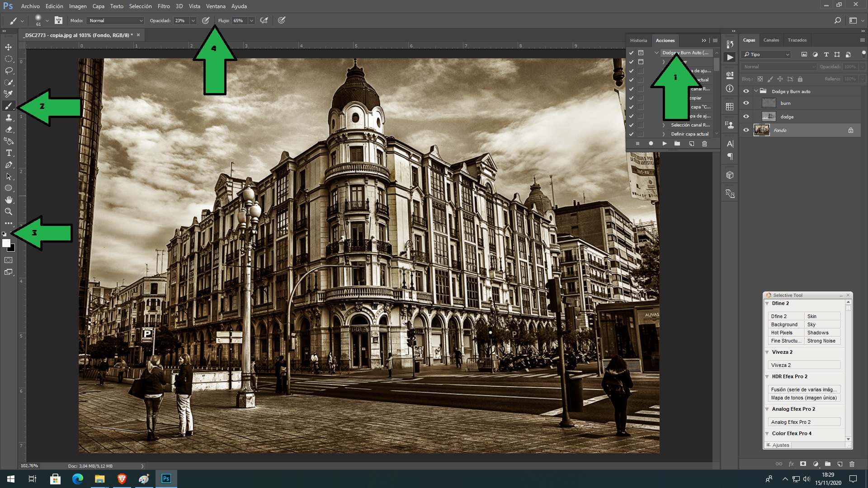Screen dimensions: 868x488
Task: Start recording a new action
Action: pyautogui.click(x=651, y=144)
